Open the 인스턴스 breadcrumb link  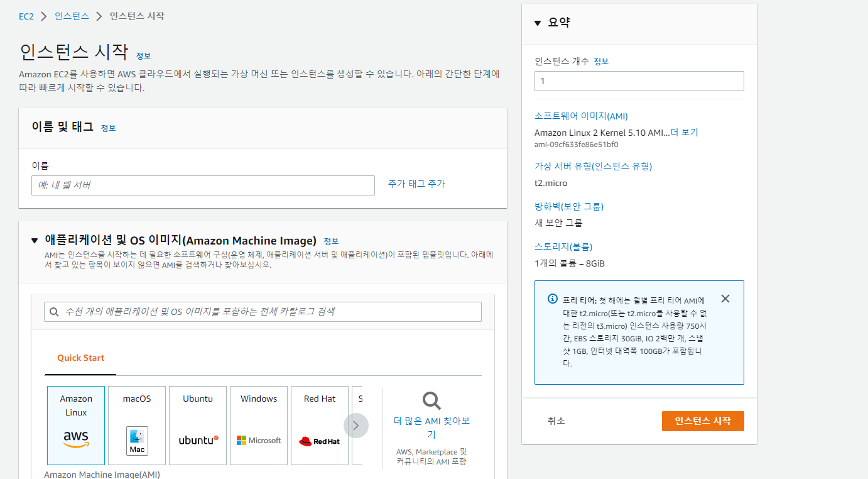(x=72, y=16)
